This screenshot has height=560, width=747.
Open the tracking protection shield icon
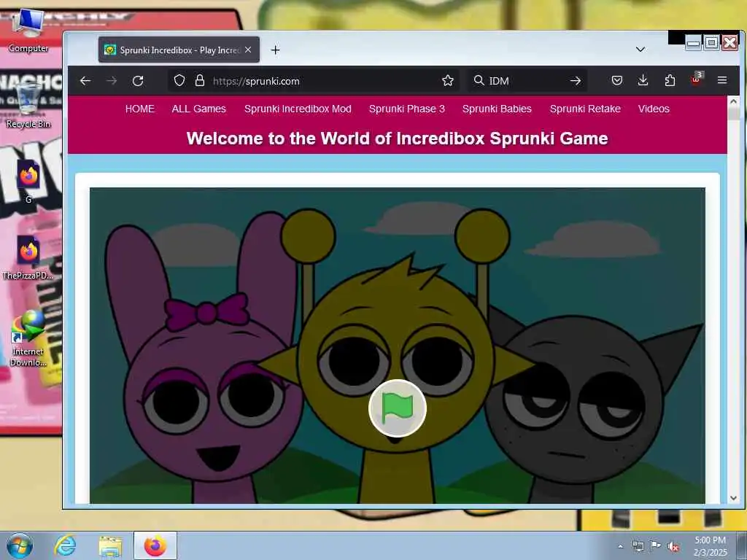(179, 80)
